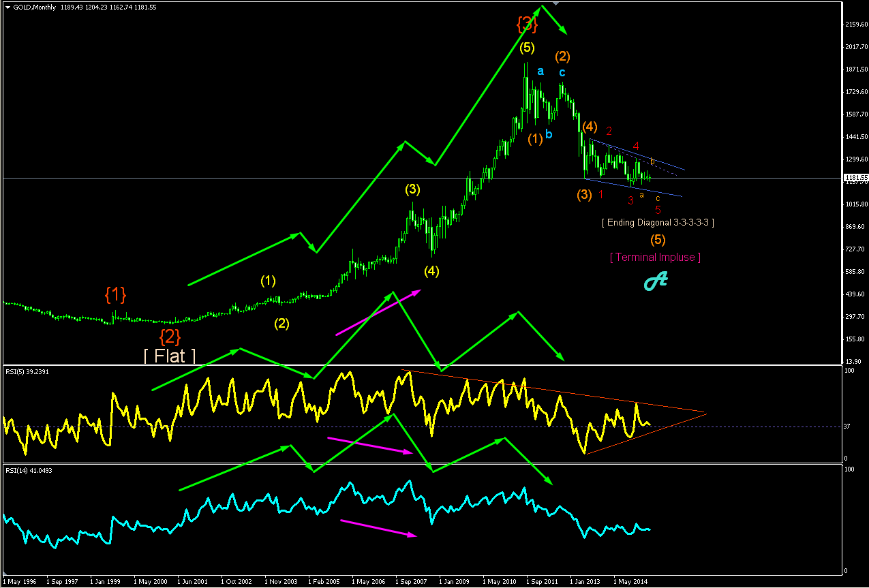Click the 439.60 price axis value
Viewport: 869px width, 588px height.
pos(854,294)
